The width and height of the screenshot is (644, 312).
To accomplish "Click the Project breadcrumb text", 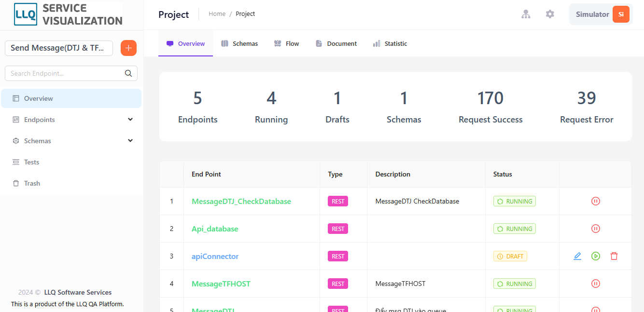I will 245,14.
